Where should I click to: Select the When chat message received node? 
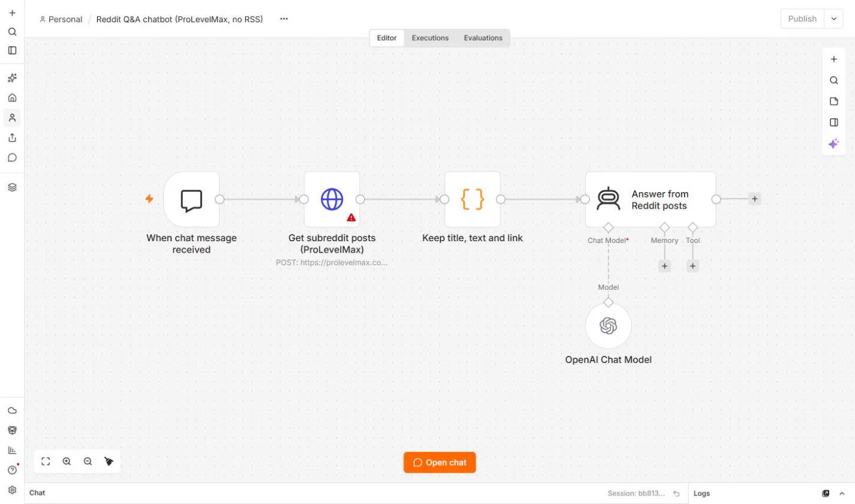click(x=191, y=199)
